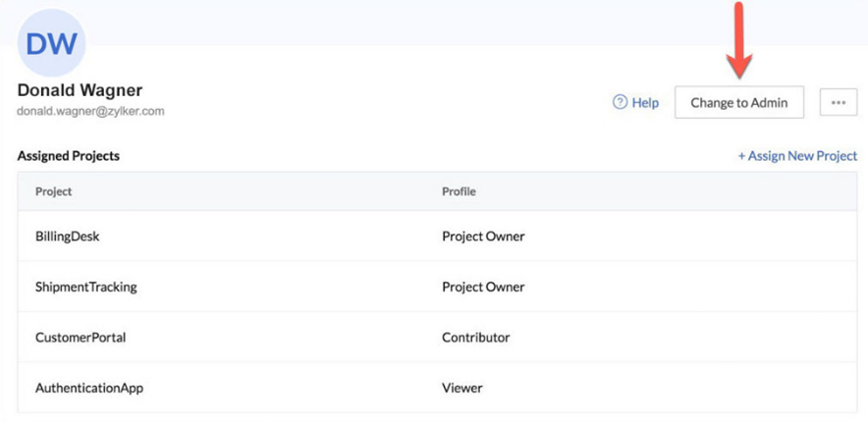This screenshot has width=868, height=421.
Task: Open the AuthenticationApp project
Action: (x=89, y=388)
